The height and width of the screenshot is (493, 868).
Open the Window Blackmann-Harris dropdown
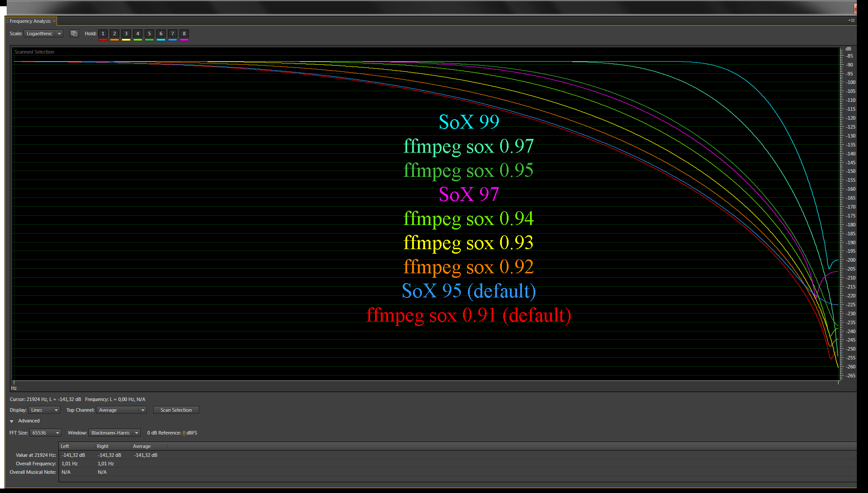pos(114,433)
